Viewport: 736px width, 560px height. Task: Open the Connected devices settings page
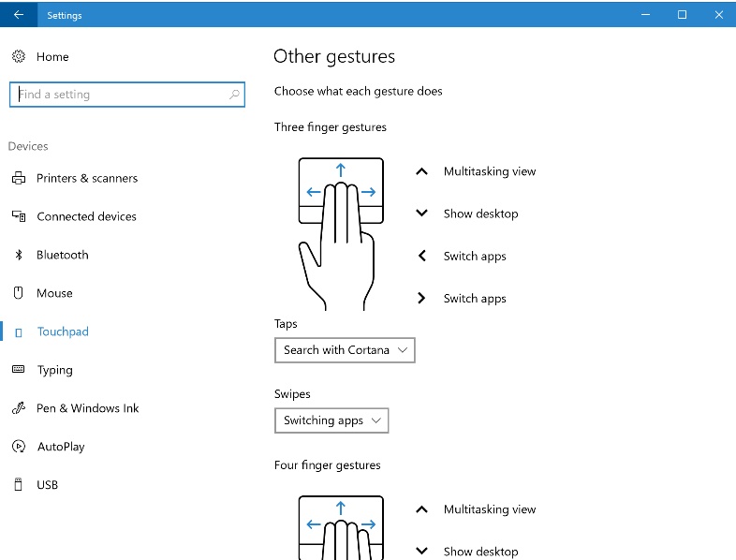click(86, 216)
